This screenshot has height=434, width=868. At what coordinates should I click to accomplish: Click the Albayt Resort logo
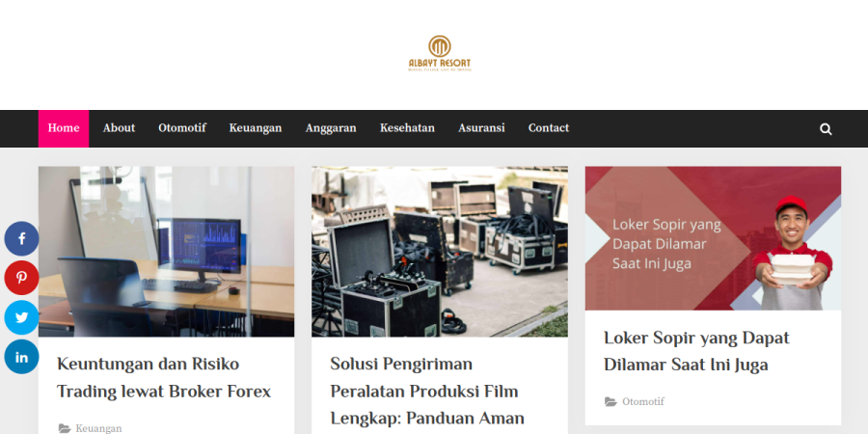[x=440, y=54]
